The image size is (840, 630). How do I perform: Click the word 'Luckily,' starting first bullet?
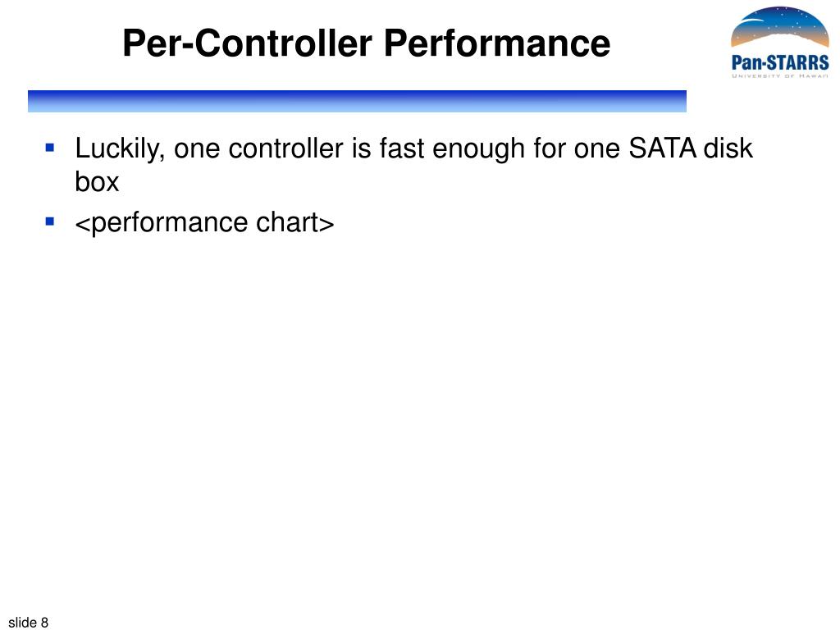pyautogui.click(x=120, y=149)
